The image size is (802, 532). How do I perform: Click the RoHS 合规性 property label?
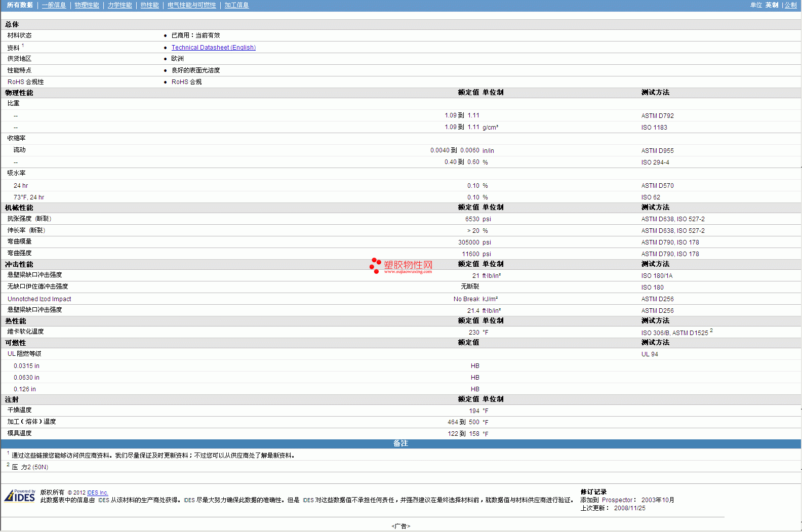pyautogui.click(x=25, y=82)
